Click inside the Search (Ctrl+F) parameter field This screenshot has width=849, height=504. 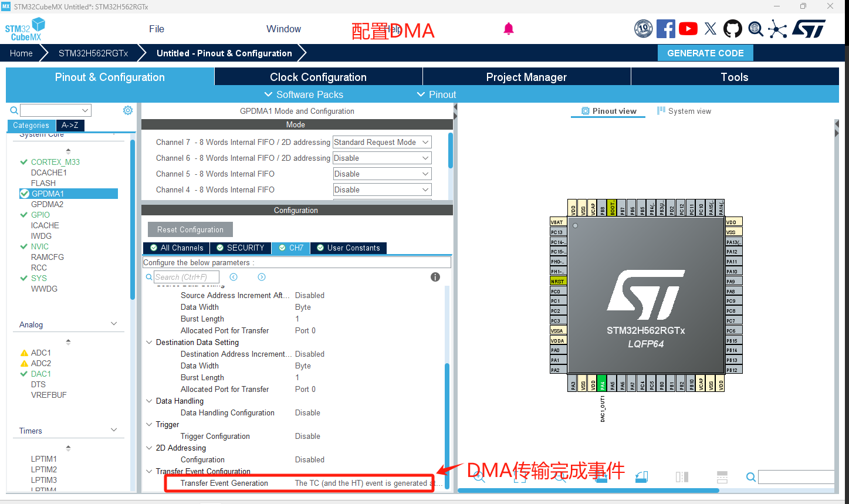tap(187, 277)
